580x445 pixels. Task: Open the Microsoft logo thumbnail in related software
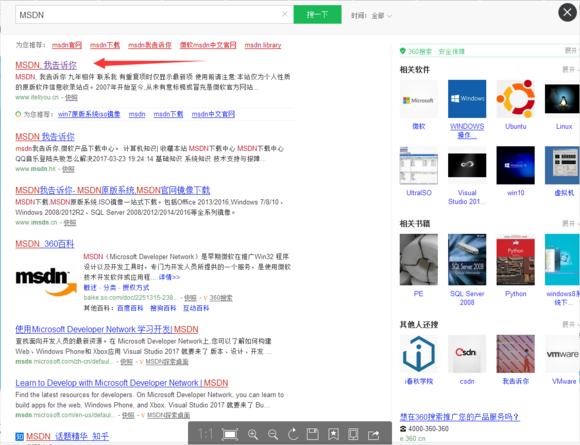pos(418,99)
